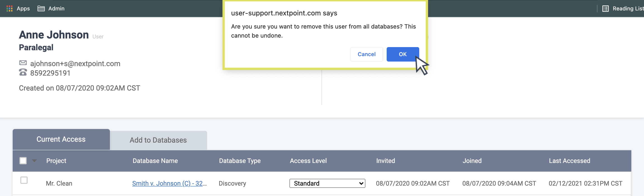Open the Smith v. Johnson (C) database link
The height and width of the screenshot is (196, 644).
pos(169,183)
